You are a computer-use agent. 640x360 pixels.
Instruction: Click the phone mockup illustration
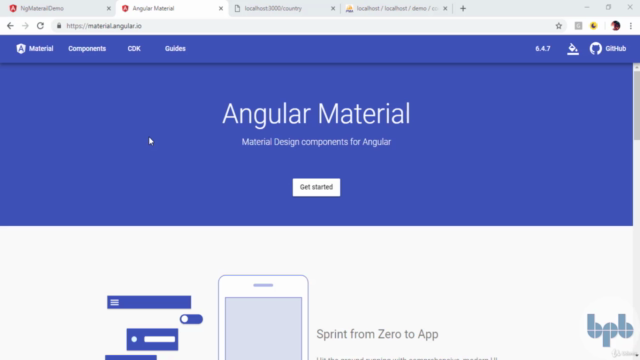tap(263, 318)
